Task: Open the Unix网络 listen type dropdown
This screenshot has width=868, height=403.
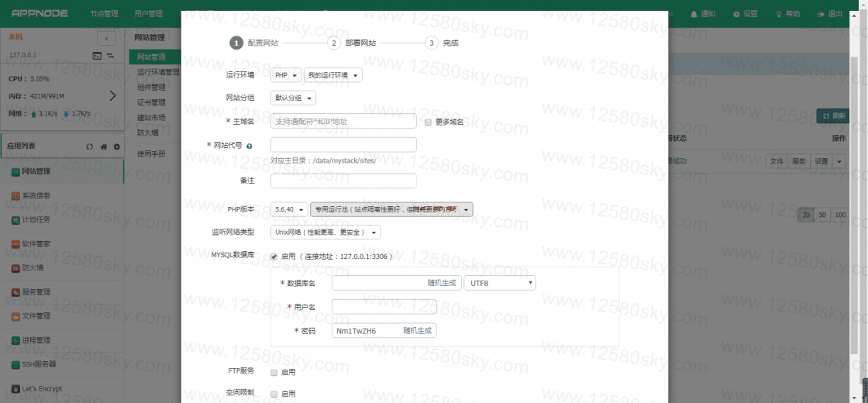Action: coord(325,232)
